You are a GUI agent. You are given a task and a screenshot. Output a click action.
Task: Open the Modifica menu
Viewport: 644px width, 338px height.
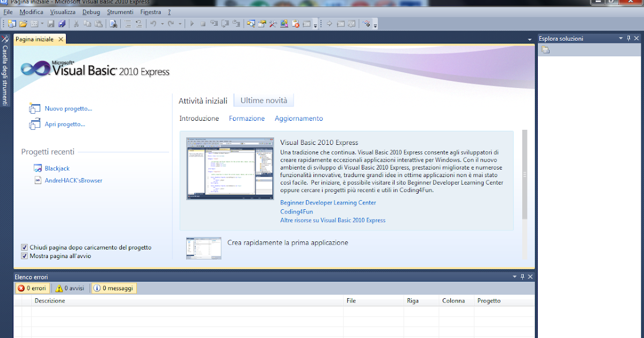31,12
